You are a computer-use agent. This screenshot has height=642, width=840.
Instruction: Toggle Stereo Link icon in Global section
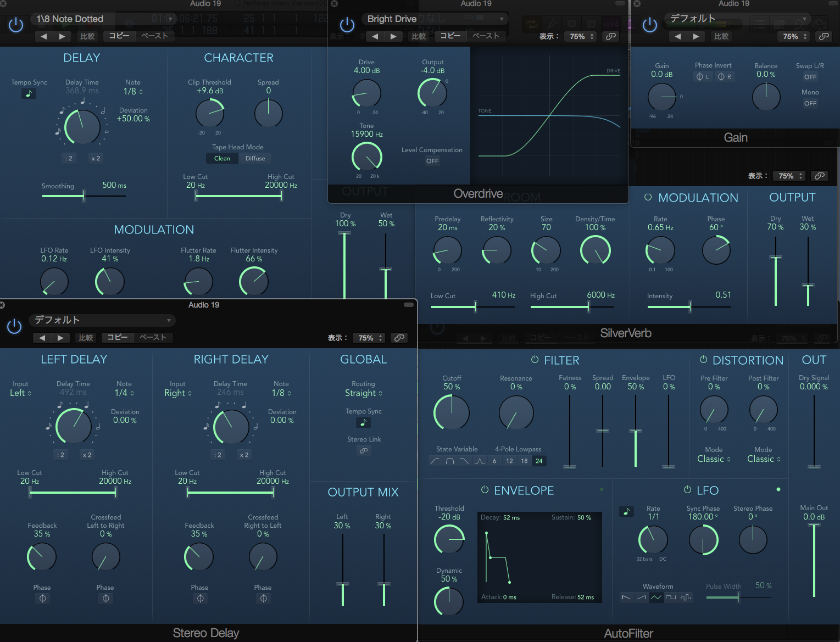pos(363,450)
